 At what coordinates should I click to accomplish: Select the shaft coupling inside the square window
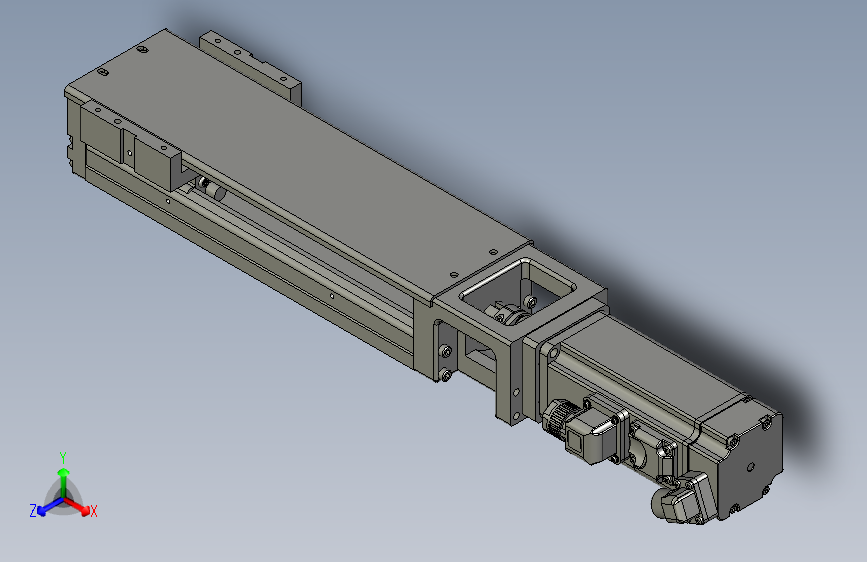tap(510, 315)
